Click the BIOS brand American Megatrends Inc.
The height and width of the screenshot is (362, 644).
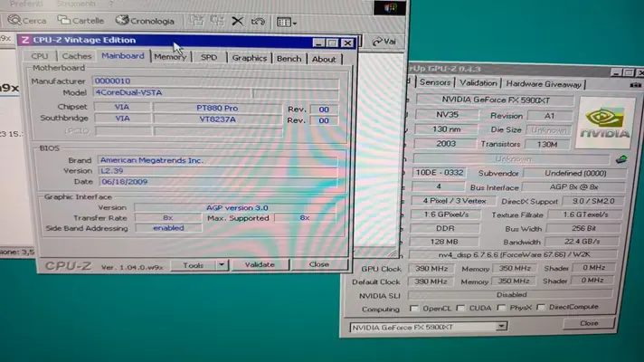pos(218,160)
